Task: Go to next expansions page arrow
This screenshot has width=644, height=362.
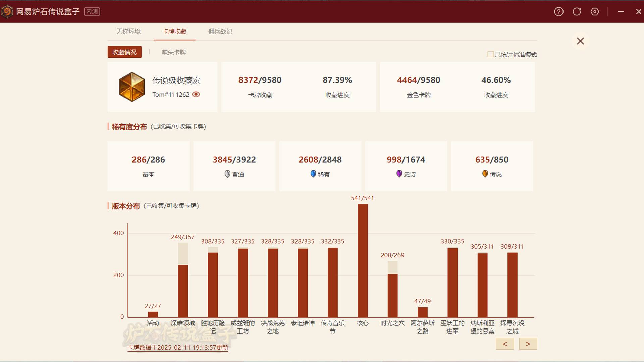Action: [528, 344]
